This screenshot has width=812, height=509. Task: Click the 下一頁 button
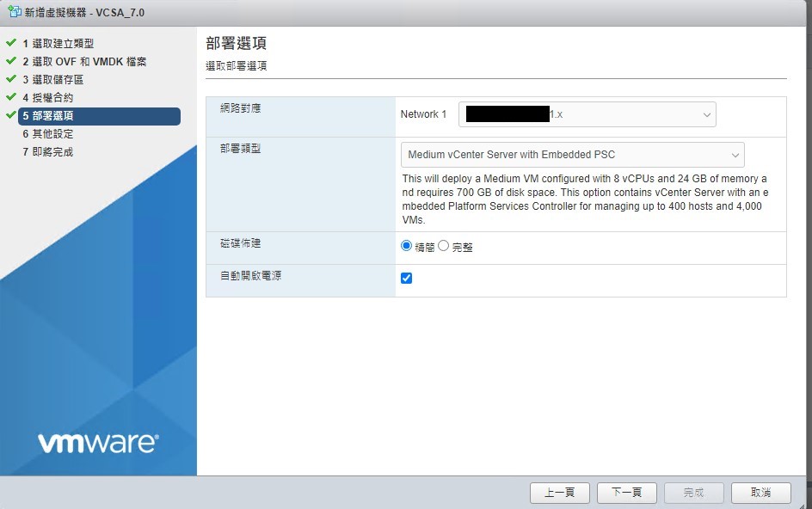pos(626,493)
